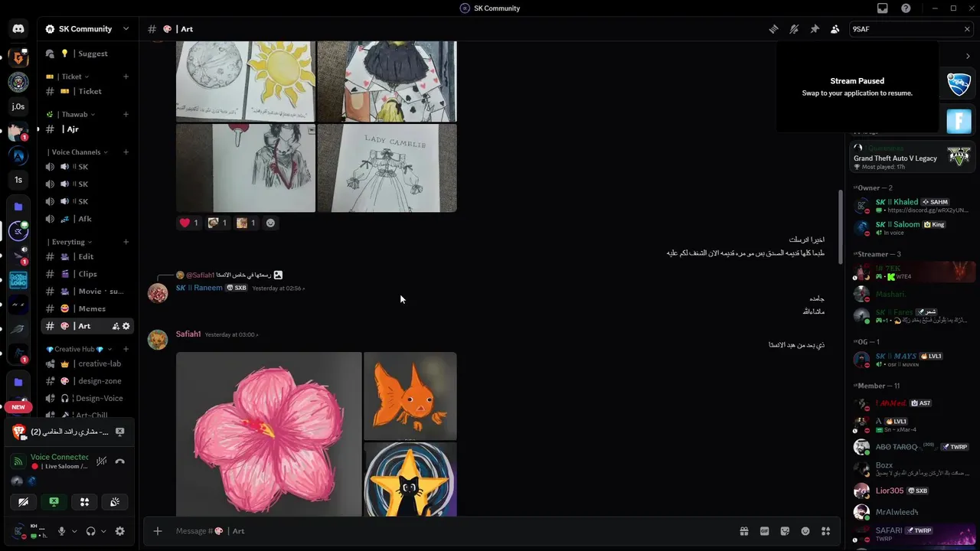Image resolution: width=980 pixels, height=551 pixels.
Task: Disconnect from voice call
Action: tap(120, 461)
